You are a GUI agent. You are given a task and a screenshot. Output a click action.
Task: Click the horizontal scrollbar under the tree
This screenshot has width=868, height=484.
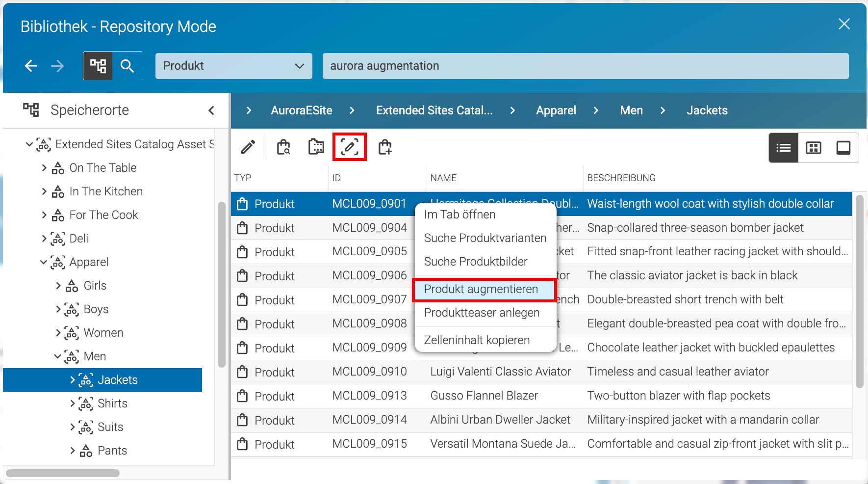pos(63,473)
